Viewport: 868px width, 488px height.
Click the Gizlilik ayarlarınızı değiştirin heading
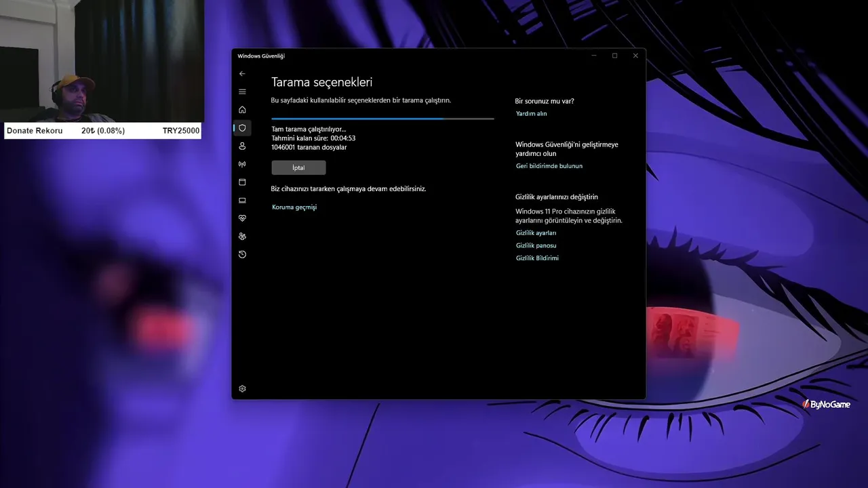(x=557, y=197)
